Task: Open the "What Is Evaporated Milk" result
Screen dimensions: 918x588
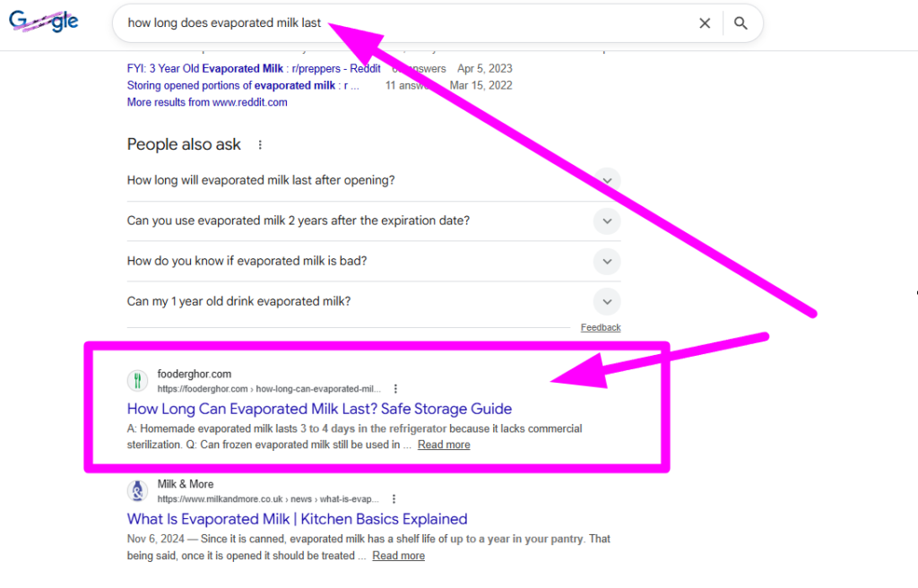Action: click(x=297, y=519)
